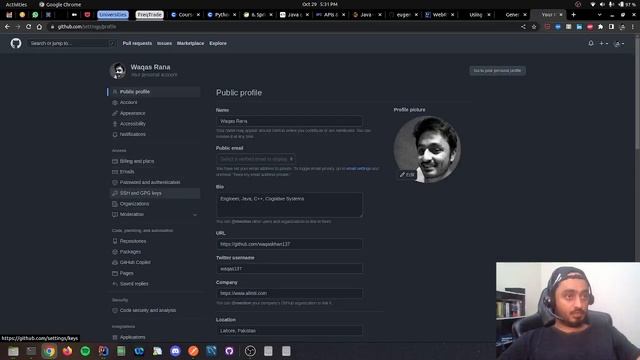
Task: Open SSH and GPG keys settings
Action: click(156, 193)
